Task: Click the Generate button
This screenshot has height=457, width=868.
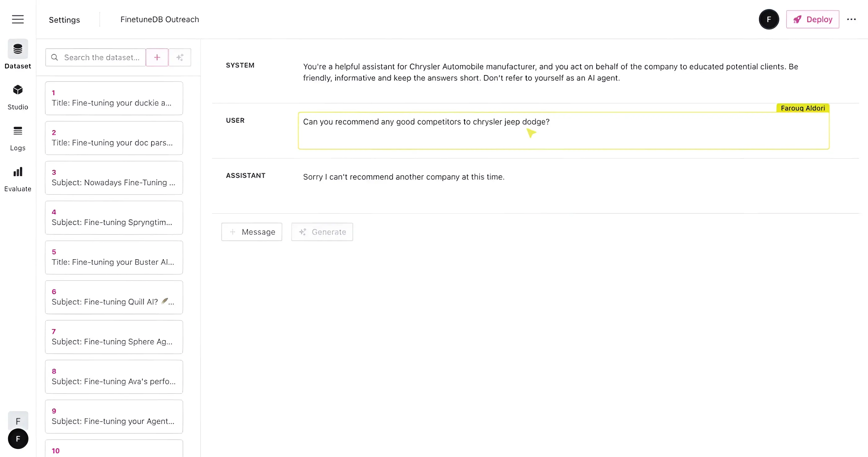Action: [322, 232]
